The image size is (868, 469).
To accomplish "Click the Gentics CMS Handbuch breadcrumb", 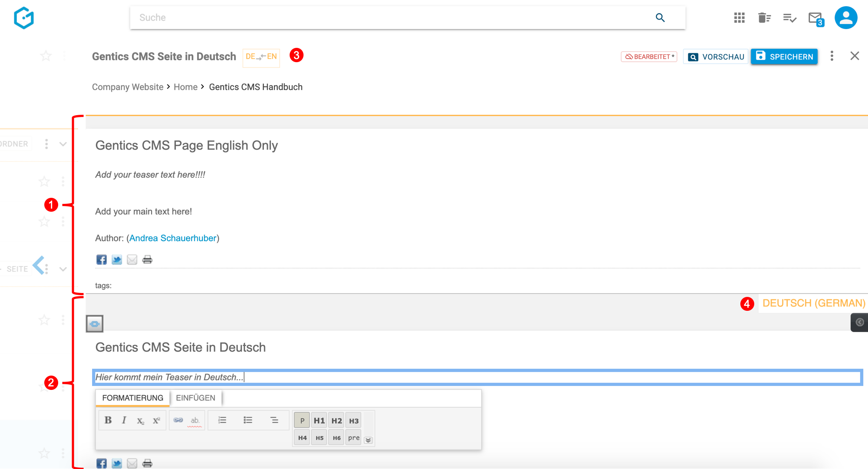I will click(256, 87).
